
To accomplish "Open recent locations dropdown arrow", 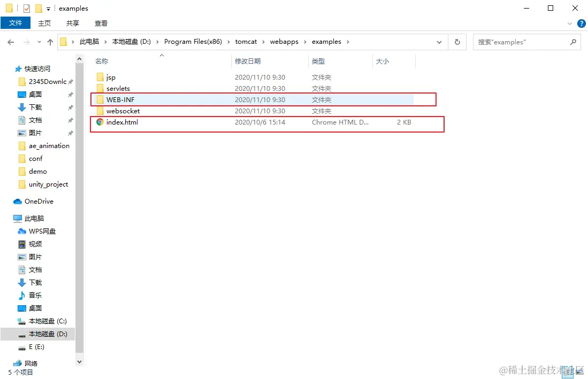I will [x=39, y=42].
